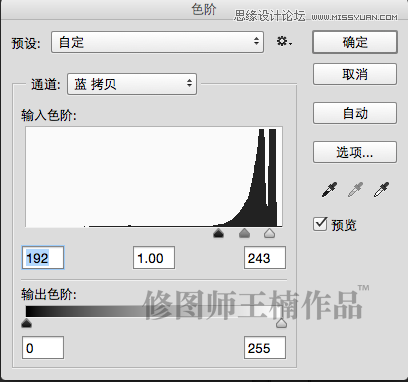Click the output white level slider

[x=282, y=323]
